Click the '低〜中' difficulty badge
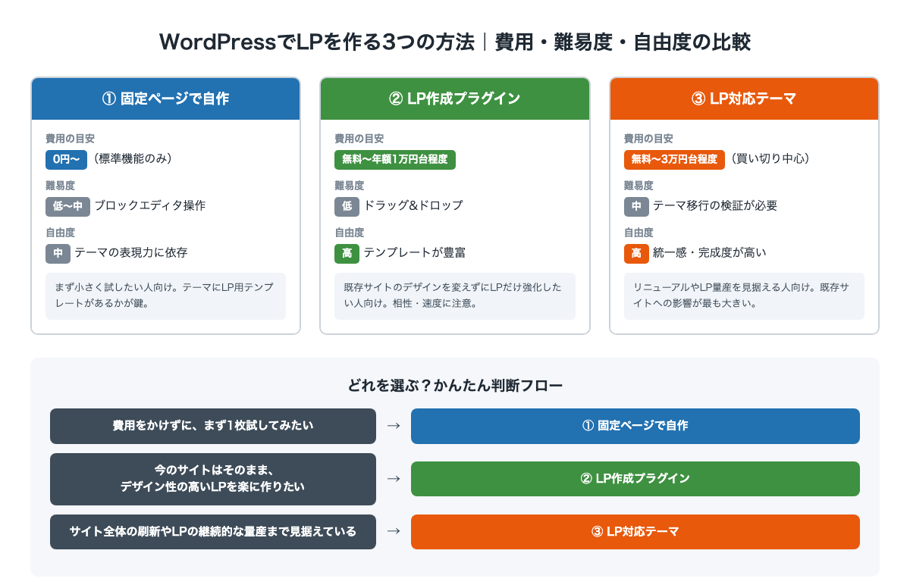This screenshot has height=588, width=910. [x=68, y=206]
